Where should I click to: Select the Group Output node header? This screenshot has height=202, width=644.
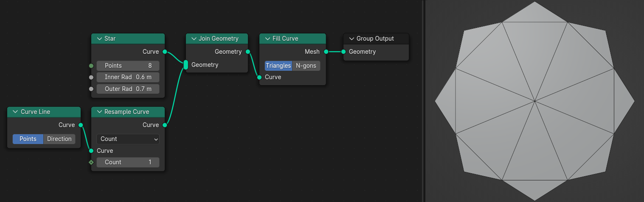(x=376, y=39)
